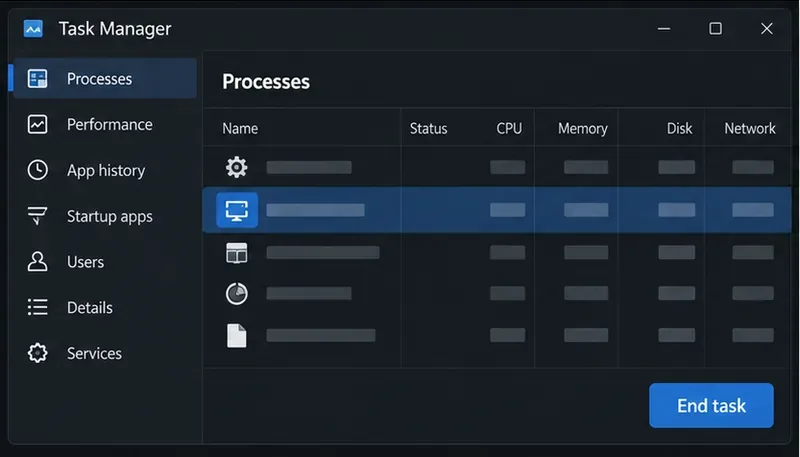
Task: Select the pie-chart process icon
Action: coord(237,294)
